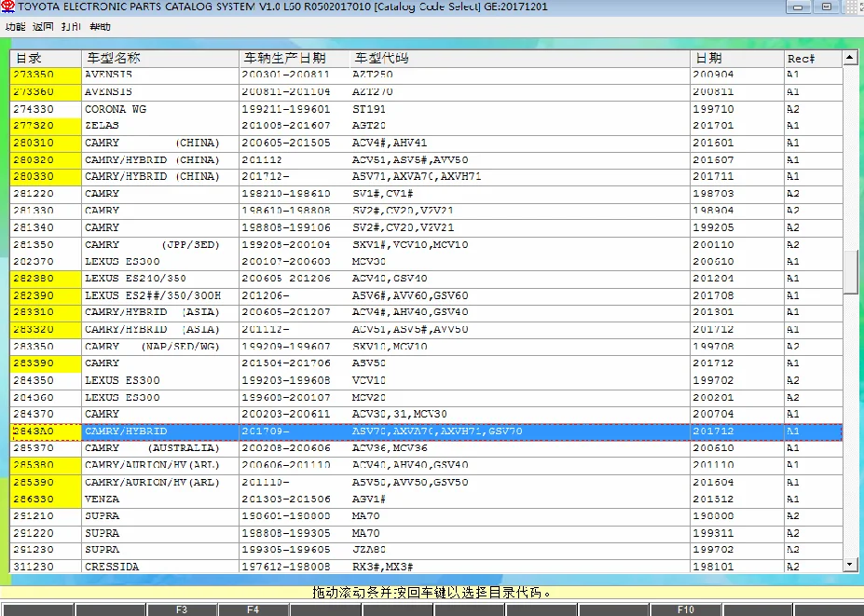864x616 pixels.
Task: Click the F10 function key button
Action: click(685, 609)
